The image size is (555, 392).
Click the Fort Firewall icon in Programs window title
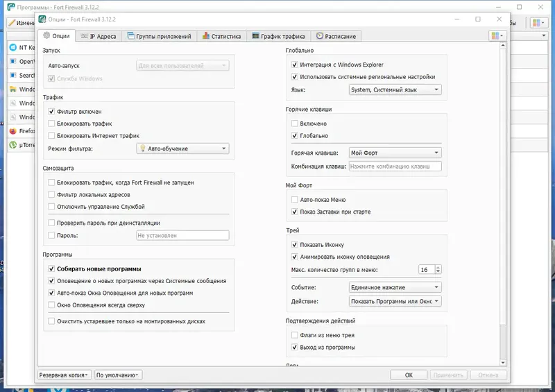11,7
